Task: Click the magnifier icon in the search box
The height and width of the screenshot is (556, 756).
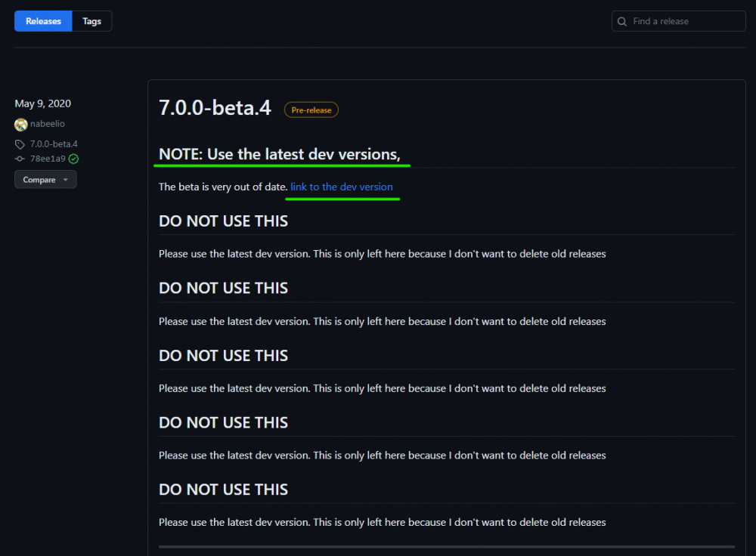Action: click(622, 21)
